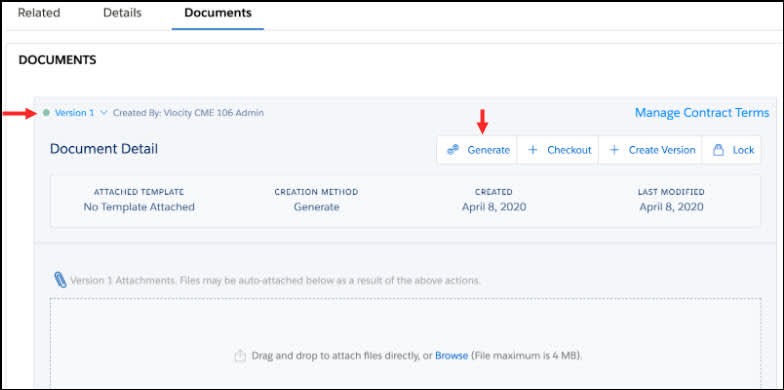Click the plus icon beside Checkout

[x=533, y=150]
